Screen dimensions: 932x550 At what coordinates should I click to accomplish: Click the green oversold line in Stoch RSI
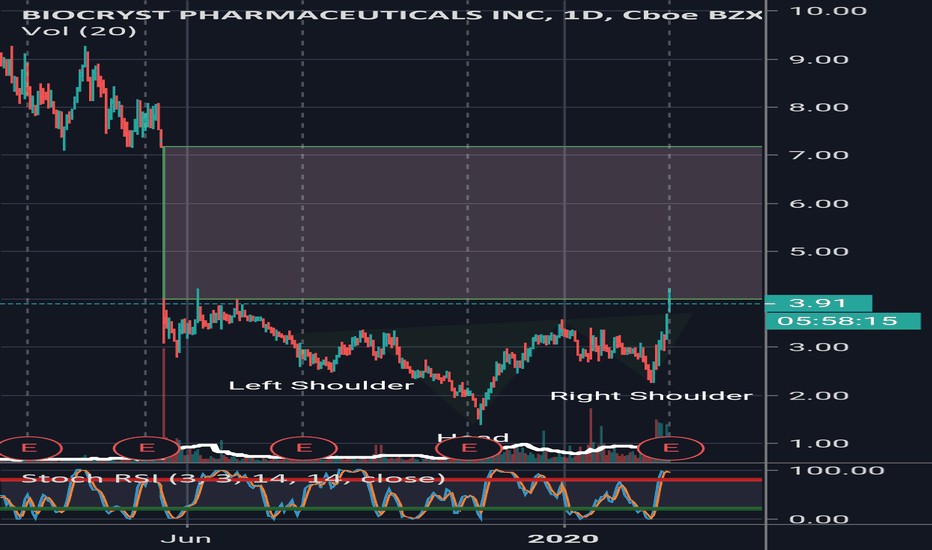pos(380,509)
